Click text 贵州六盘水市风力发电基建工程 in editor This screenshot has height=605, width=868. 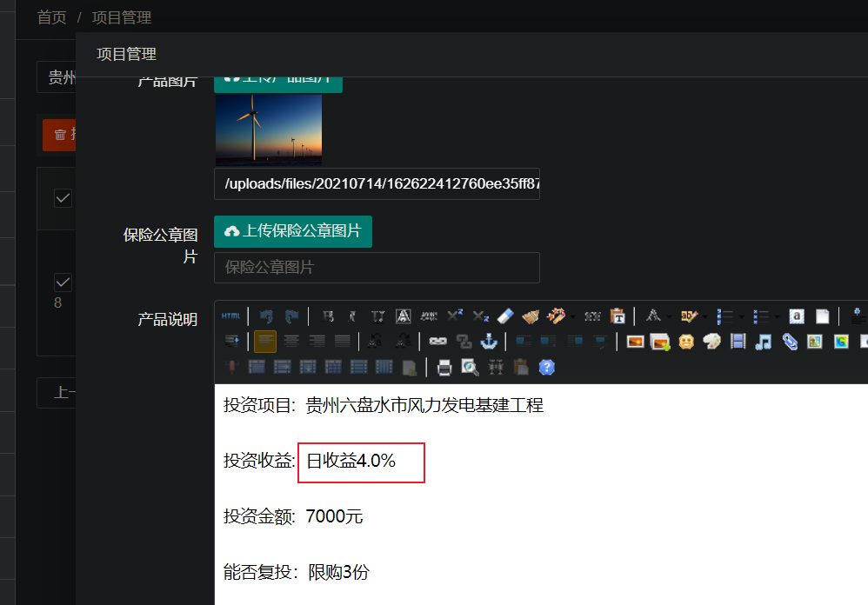click(424, 405)
